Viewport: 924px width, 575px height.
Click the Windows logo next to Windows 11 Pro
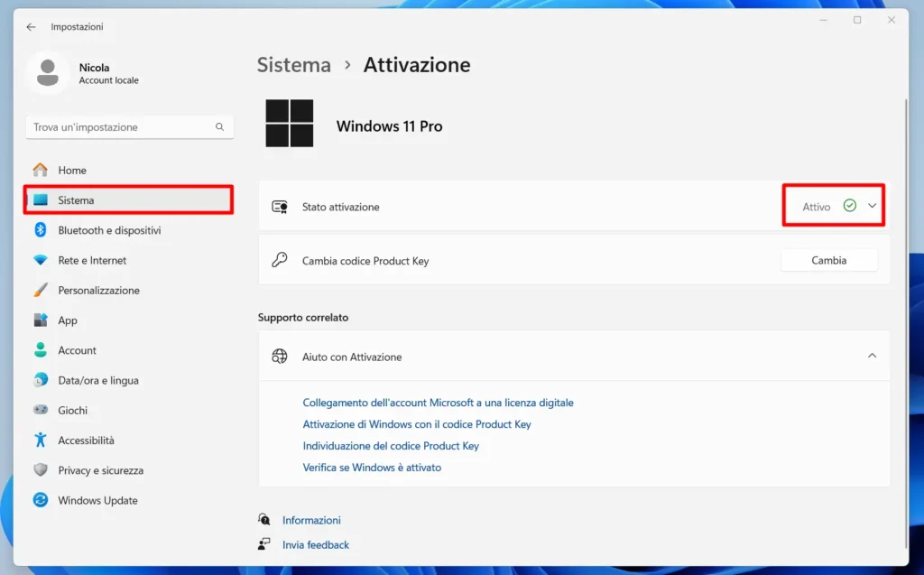point(290,124)
